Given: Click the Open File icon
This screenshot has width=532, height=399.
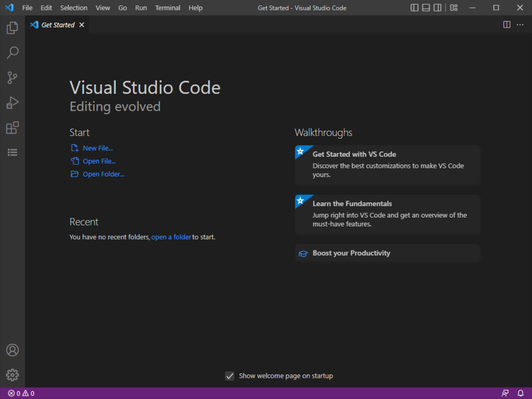Looking at the screenshot, I should click(75, 161).
